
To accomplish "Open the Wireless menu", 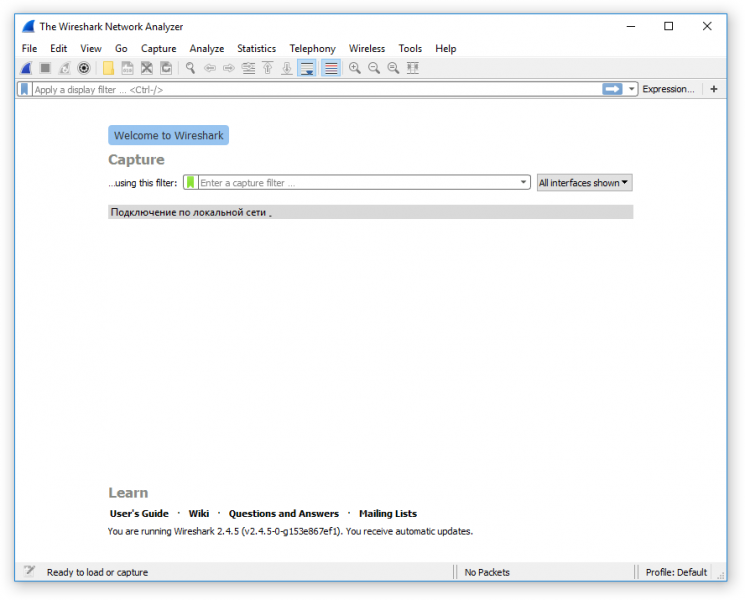I will 367,48.
